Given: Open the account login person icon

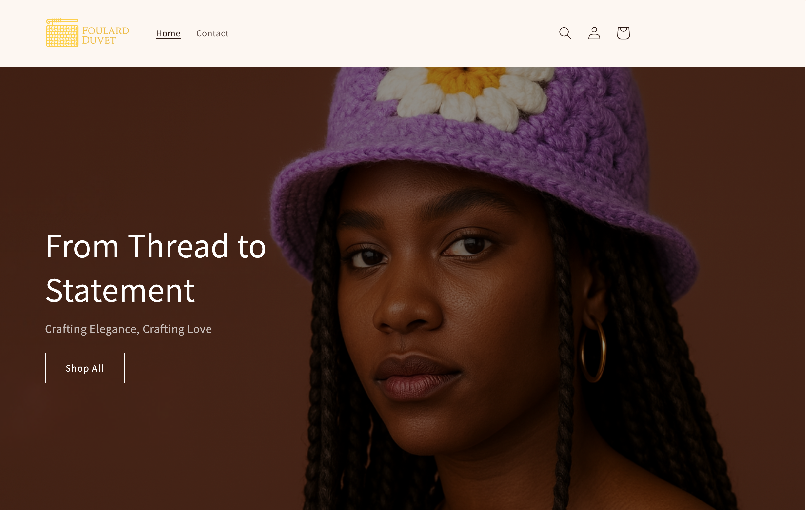Looking at the screenshot, I should [x=594, y=33].
